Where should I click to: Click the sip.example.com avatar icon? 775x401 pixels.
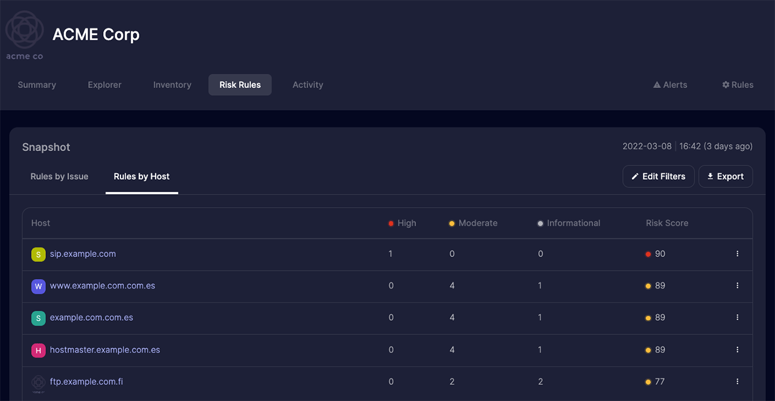39,254
